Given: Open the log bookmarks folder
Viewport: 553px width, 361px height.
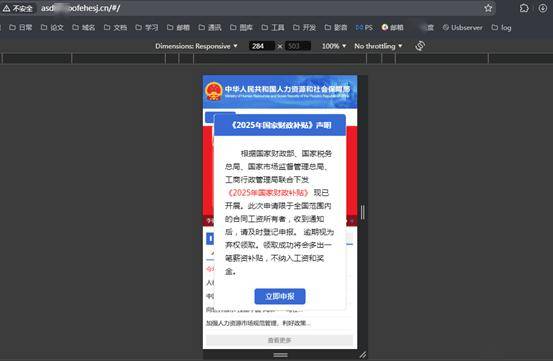Looking at the screenshot, I should point(501,27).
